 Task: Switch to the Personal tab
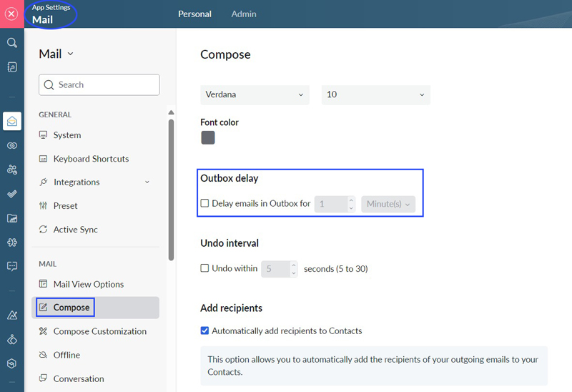click(194, 14)
